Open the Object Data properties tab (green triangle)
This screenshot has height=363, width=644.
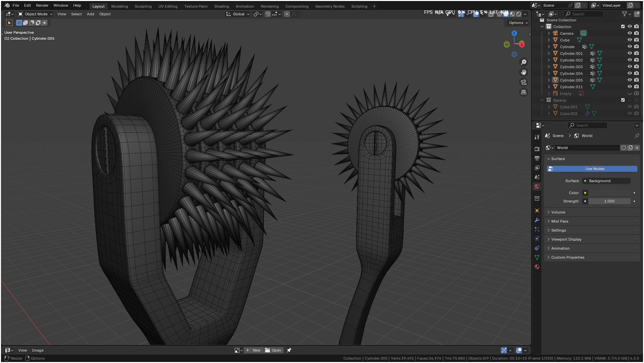pyautogui.click(x=537, y=257)
